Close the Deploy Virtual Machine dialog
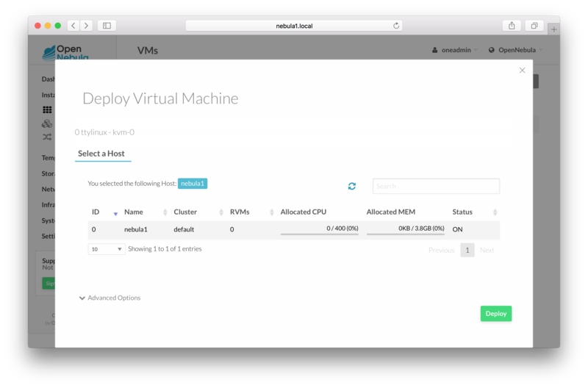Viewport: 588px width, 388px height. pos(522,71)
